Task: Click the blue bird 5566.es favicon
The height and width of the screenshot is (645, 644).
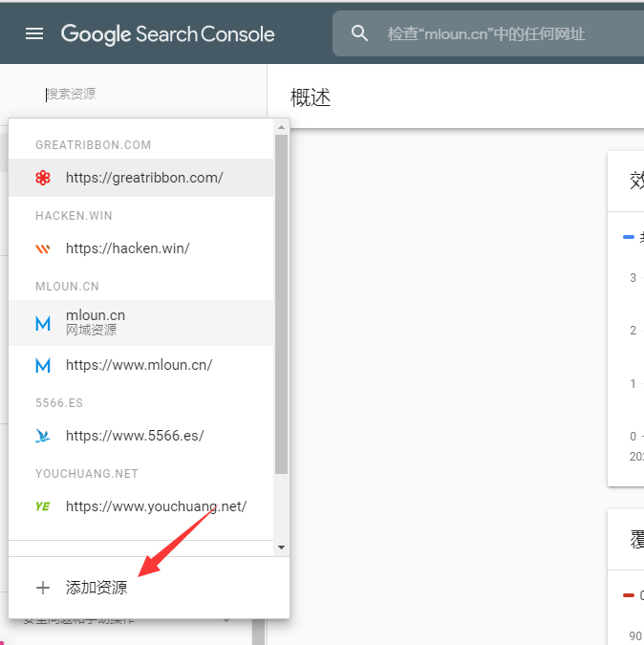Action: [x=43, y=436]
